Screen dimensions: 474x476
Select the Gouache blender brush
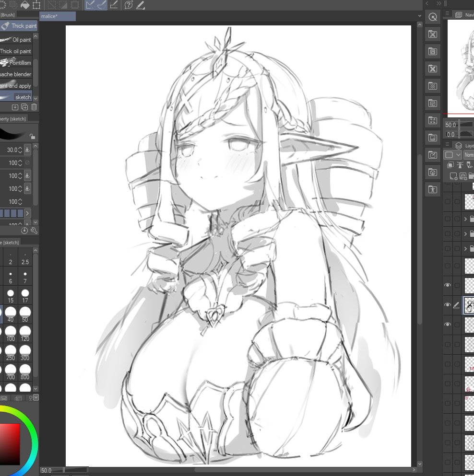(16, 74)
